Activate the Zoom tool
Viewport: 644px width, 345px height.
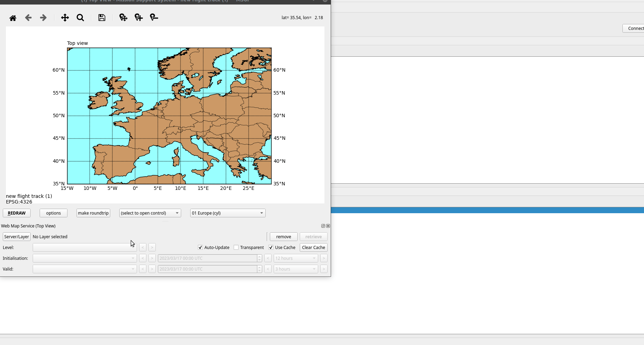[x=80, y=17]
